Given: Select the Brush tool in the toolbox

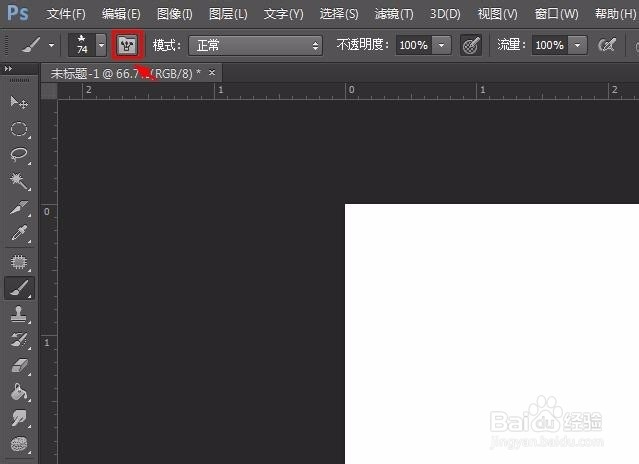Looking at the screenshot, I should tap(19, 288).
